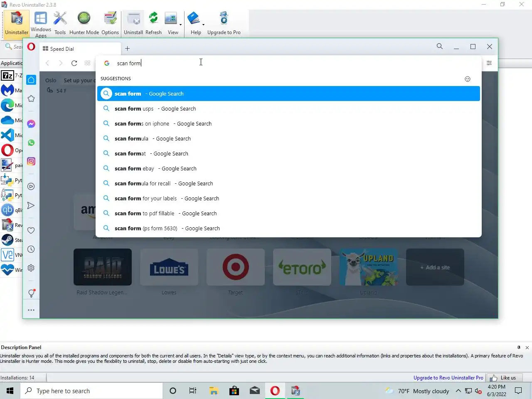Image resolution: width=532 pixels, height=399 pixels.
Task: Open Uninstaller view in Revo toolbar
Action: [17, 24]
